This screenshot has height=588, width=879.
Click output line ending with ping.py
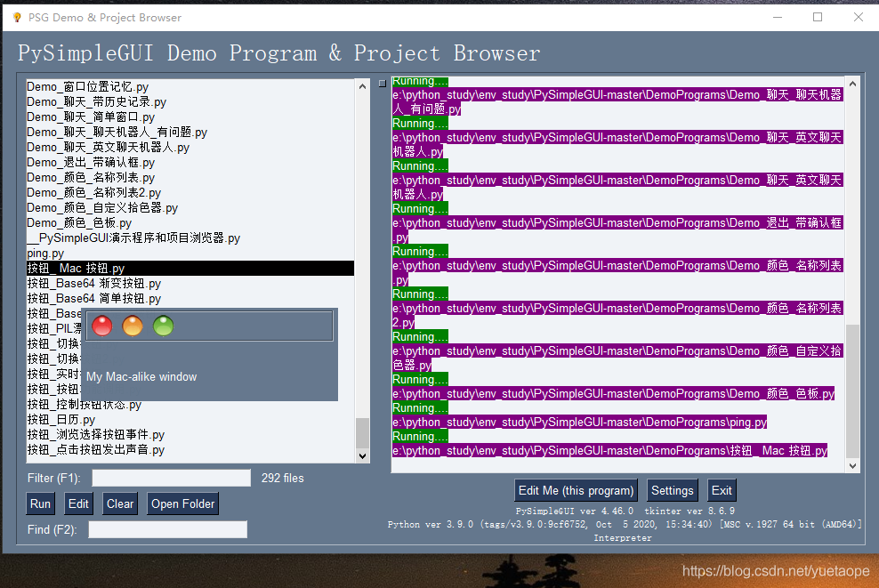(x=580, y=422)
